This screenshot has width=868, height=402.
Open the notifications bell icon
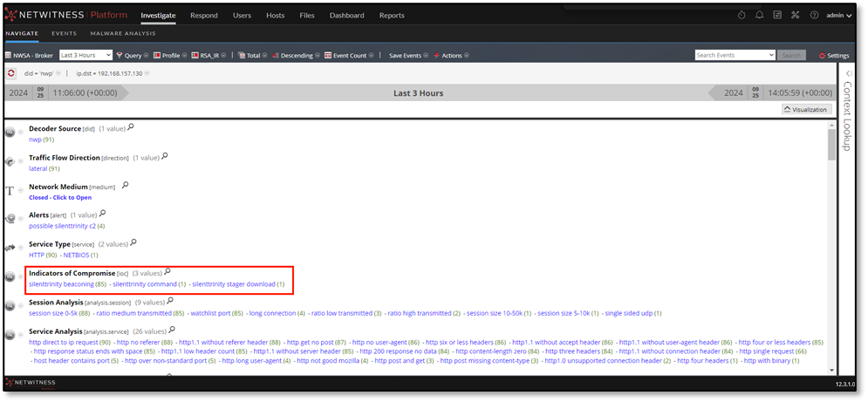click(760, 15)
